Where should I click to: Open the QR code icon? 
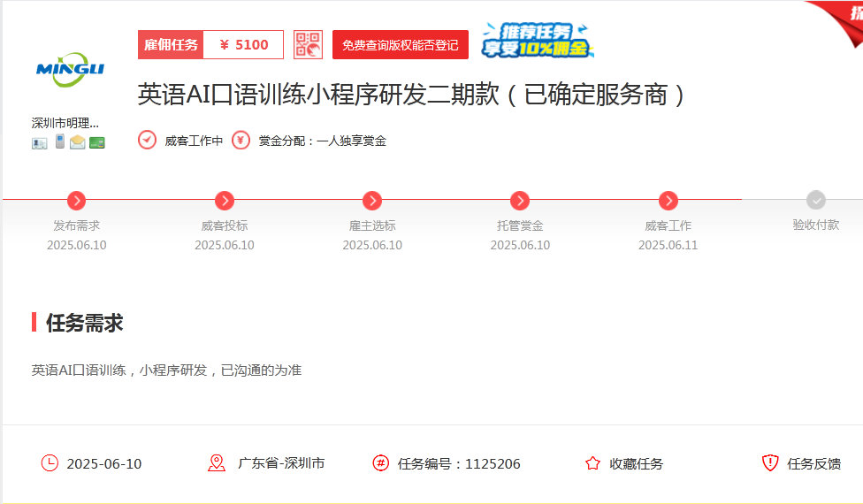pos(309,44)
